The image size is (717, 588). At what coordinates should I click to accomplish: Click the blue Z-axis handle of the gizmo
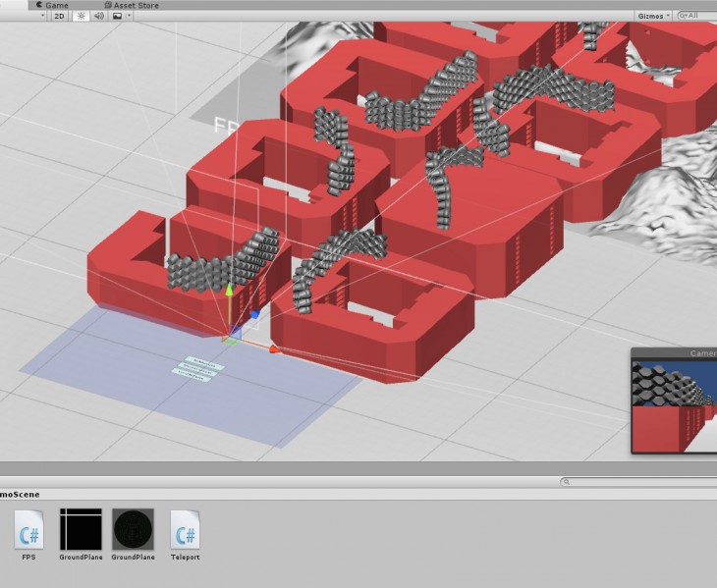point(254,316)
